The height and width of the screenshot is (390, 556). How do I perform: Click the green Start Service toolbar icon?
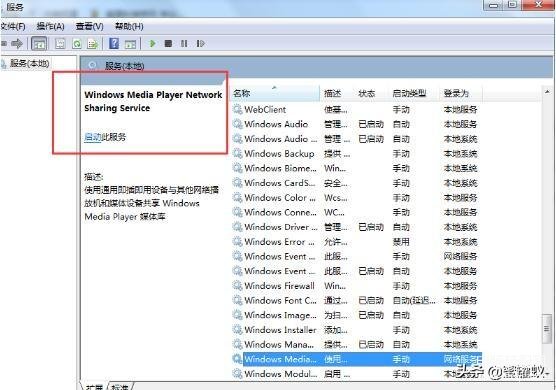coord(152,44)
